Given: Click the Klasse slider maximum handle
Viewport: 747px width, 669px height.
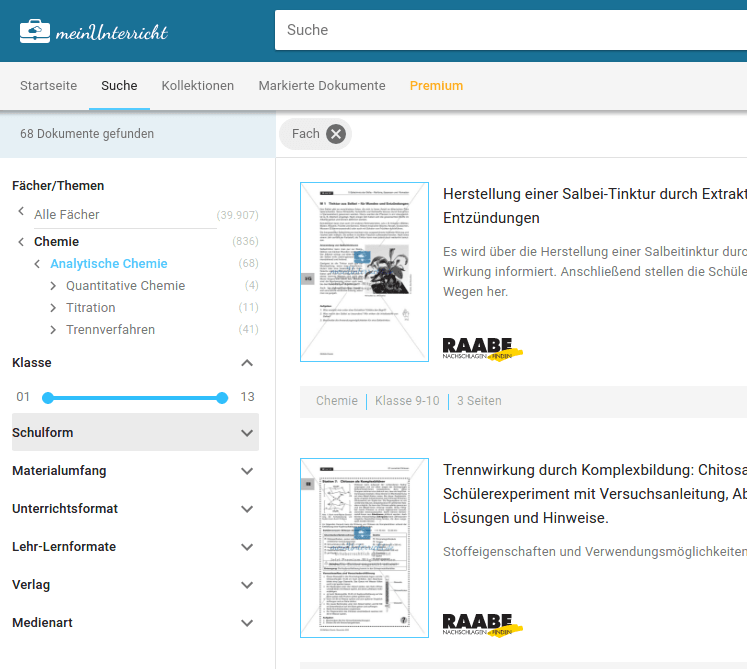Looking at the screenshot, I should coord(222,398).
